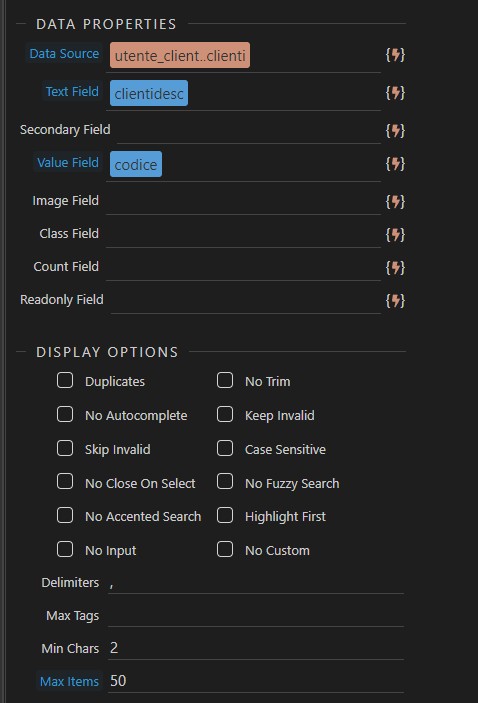Select the utente_client..clienti data source tag
Viewport: 478px width, 703px height.
coord(180,56)
